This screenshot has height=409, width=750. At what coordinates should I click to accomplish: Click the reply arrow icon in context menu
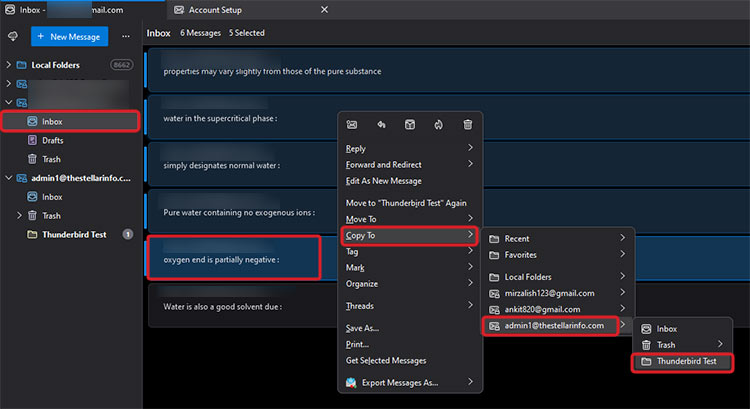[x=381, y=125]
